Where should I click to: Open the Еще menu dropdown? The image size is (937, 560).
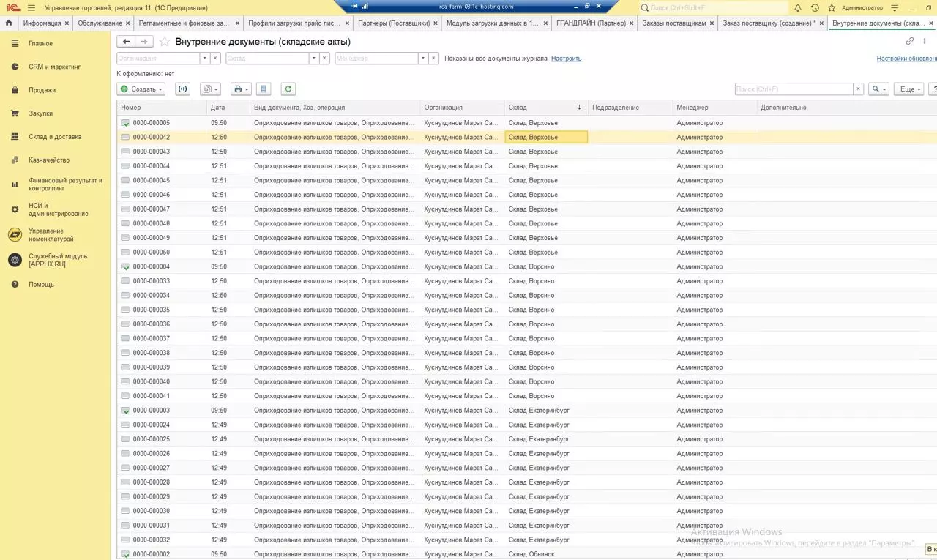pyautogui.click(x=908, y=89)
